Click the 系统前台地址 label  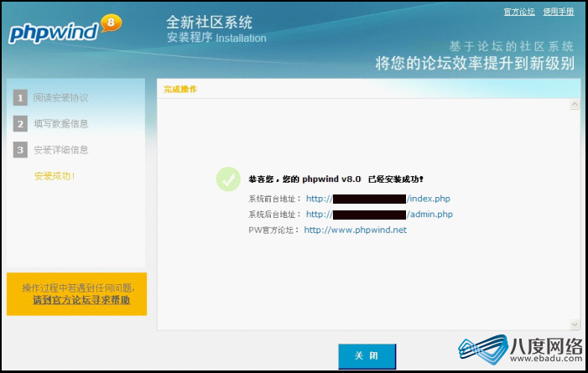pos(274,199)
